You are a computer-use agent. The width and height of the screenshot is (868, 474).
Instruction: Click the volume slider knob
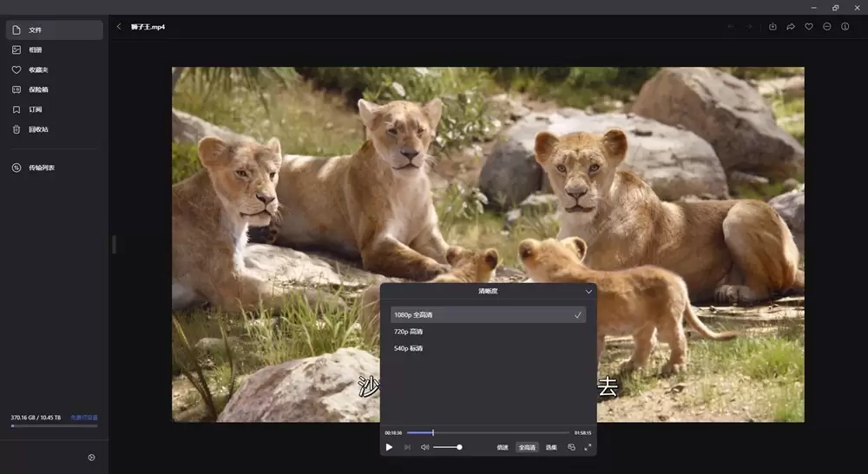coord(459,447)
